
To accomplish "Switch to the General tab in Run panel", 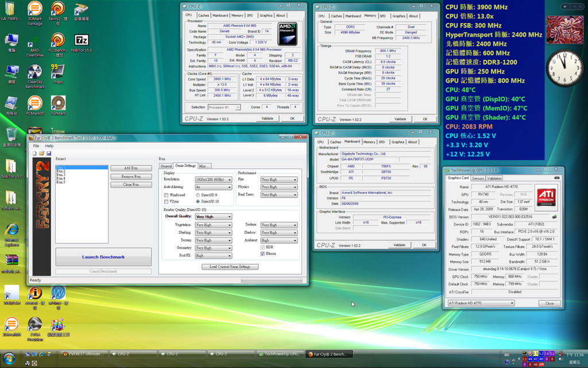I will (166, 166).
